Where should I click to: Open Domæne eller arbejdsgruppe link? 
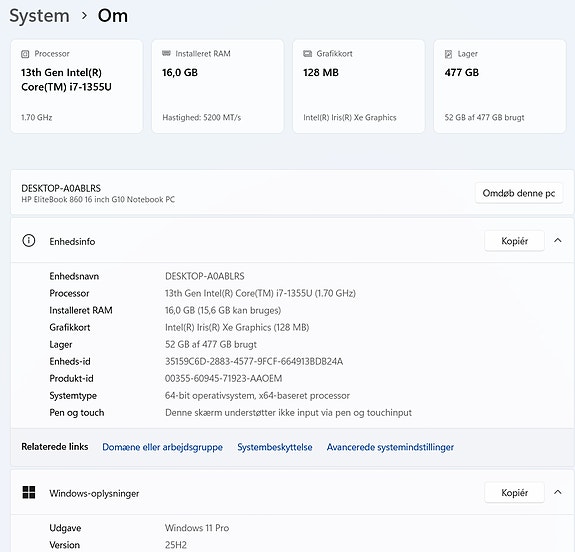click(x=162, y=447)
